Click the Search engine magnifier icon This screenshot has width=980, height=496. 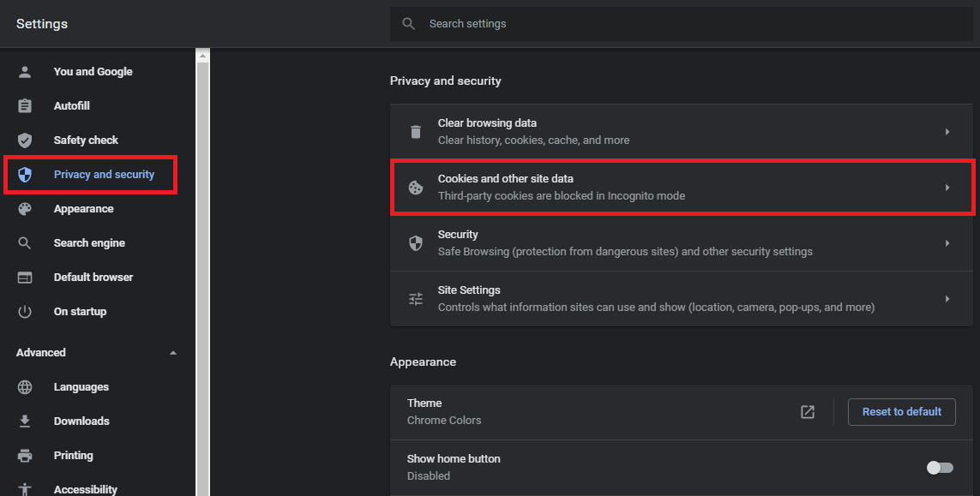(x=25, y=242)
